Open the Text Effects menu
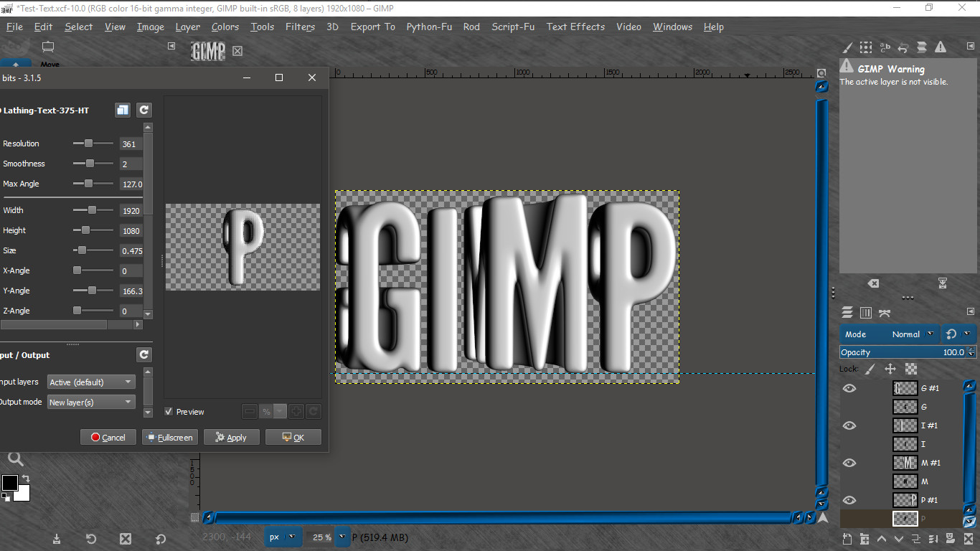This screenshot has width=980, height=551. pyautogui.click(x=575, y=27)
